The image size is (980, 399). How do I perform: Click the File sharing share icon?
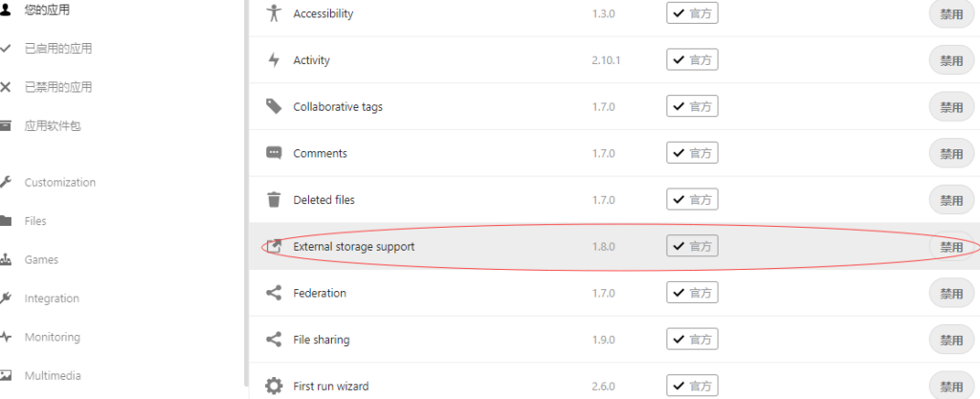point(273,340)
